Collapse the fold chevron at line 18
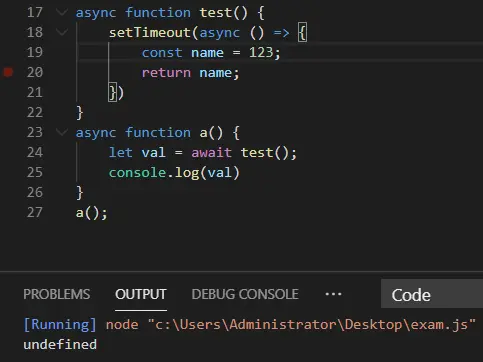The width and height of the screenshot is (483, 362). pos(62,32)
